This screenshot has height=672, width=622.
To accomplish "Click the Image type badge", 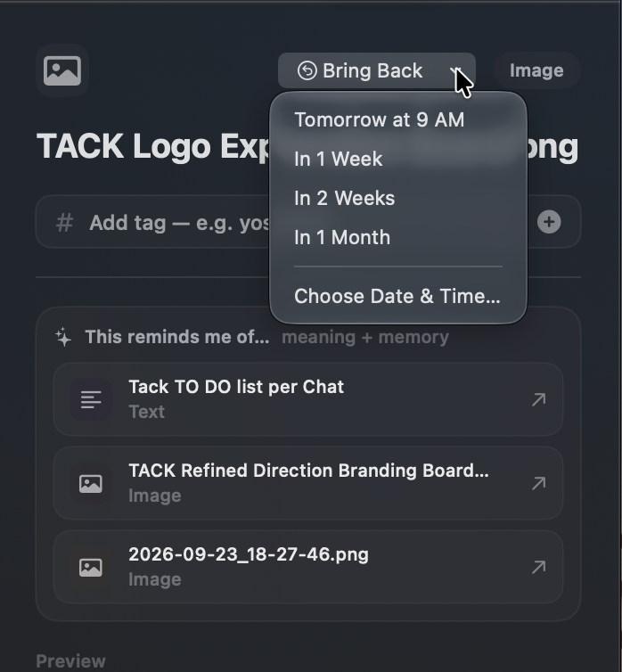I will pos(536,70).
